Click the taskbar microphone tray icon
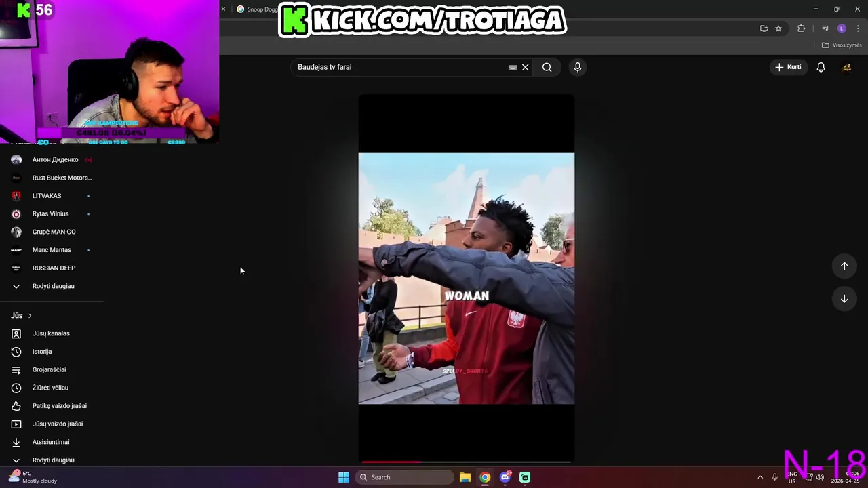The height and width of the screenshot is (488, 868). (774, 477)
